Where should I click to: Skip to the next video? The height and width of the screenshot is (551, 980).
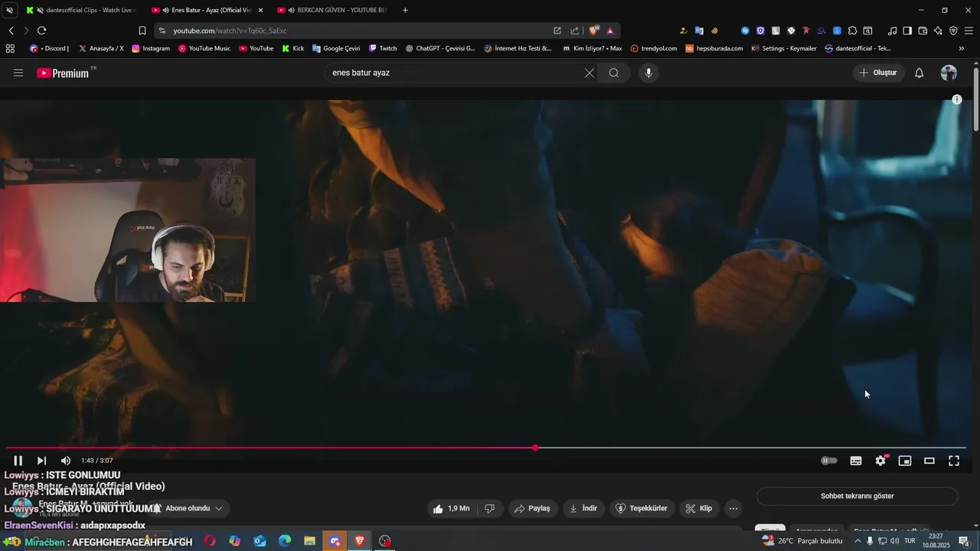(41, 461)
